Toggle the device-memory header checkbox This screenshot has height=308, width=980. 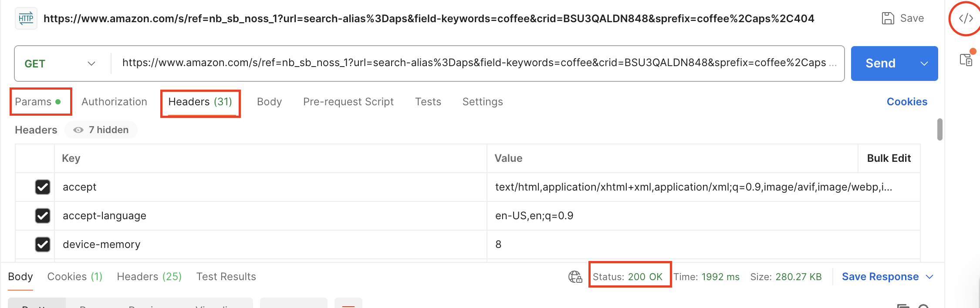click(43, 244)
